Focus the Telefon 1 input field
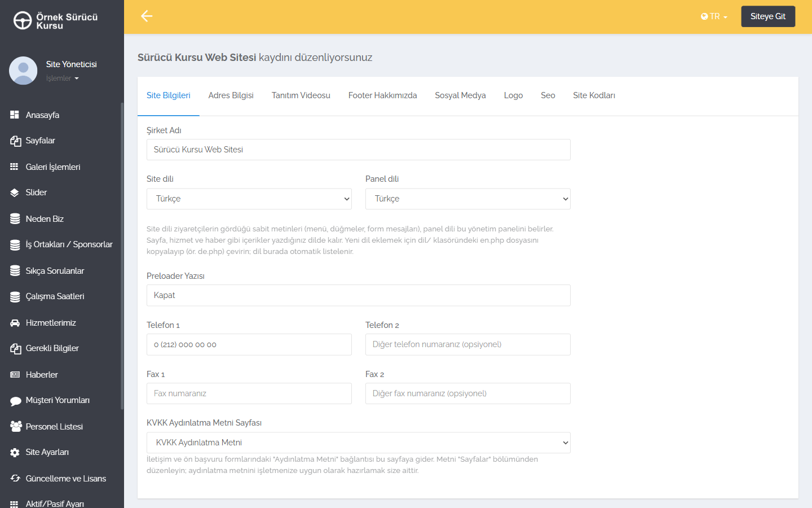 [249, 344]
